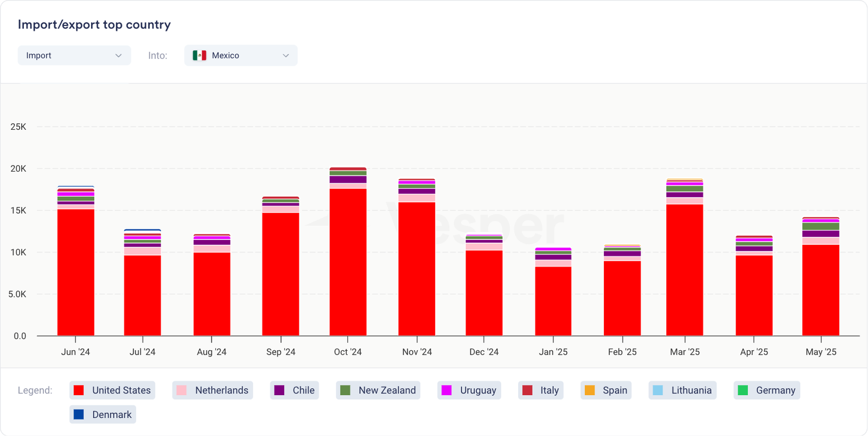Image resolution: width=868 pixels, height=436 pixels.
Task: Click the Denmark blue legend square
Action: 79,415
